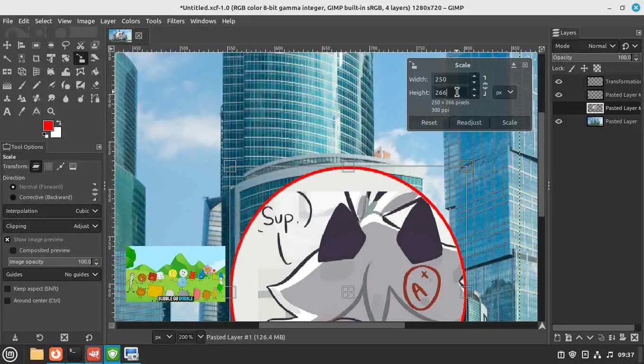Open the Clipping Adjust dropdown
The height and width of the screenshot is (364, 644).
point(52,226)
